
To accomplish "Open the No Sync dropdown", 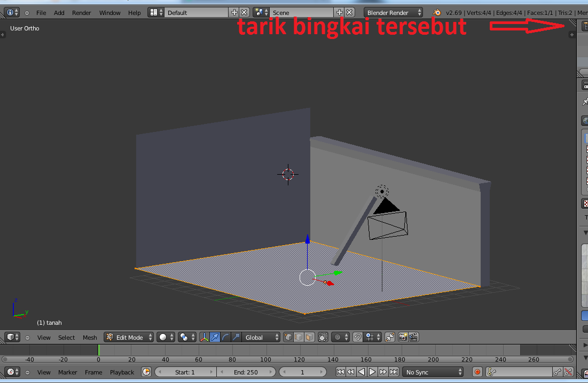I will click(x=433, y=372).
